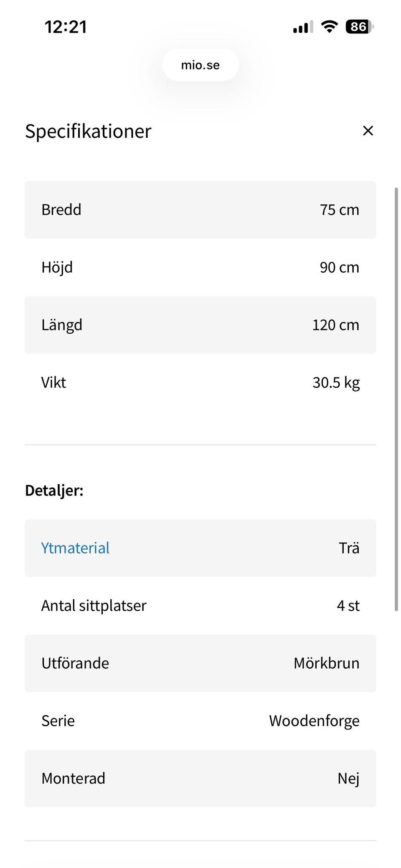Tap the Serie Woodenforge row
Viewport: 401px width, 868px height.
[200, 721]
